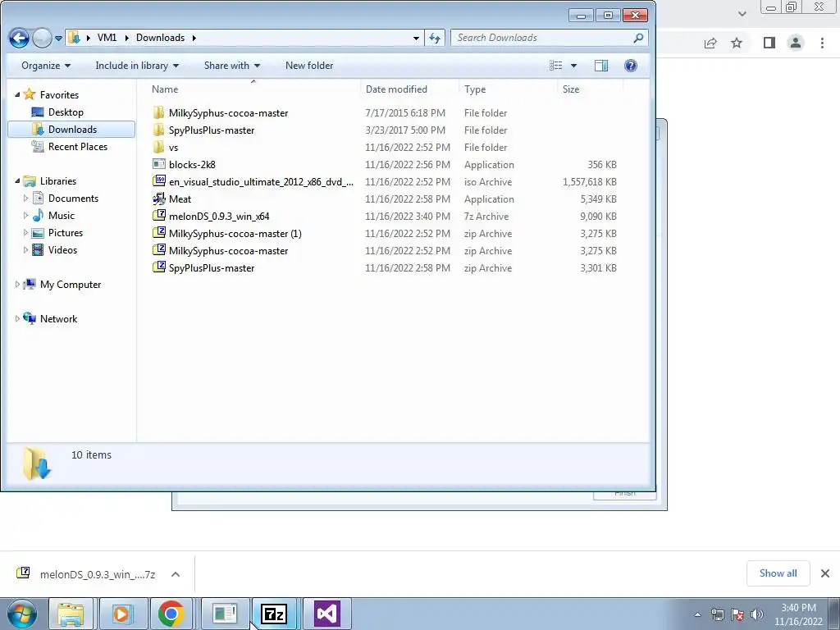The width and height of the screenshot is (840, 630).
Task: Collapse the Favorites tree section
Action: pyautogui.click(x=17, y=95)
